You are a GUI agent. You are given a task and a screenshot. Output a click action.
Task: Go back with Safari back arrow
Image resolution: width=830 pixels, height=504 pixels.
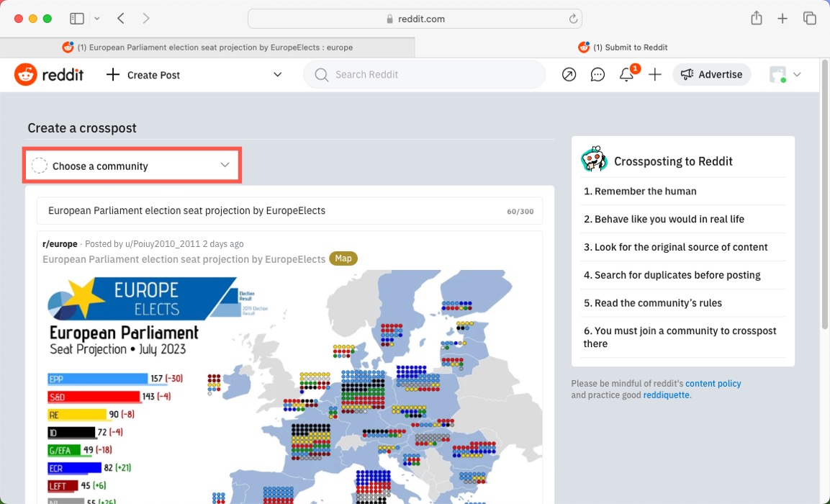[x=121, y=19]
